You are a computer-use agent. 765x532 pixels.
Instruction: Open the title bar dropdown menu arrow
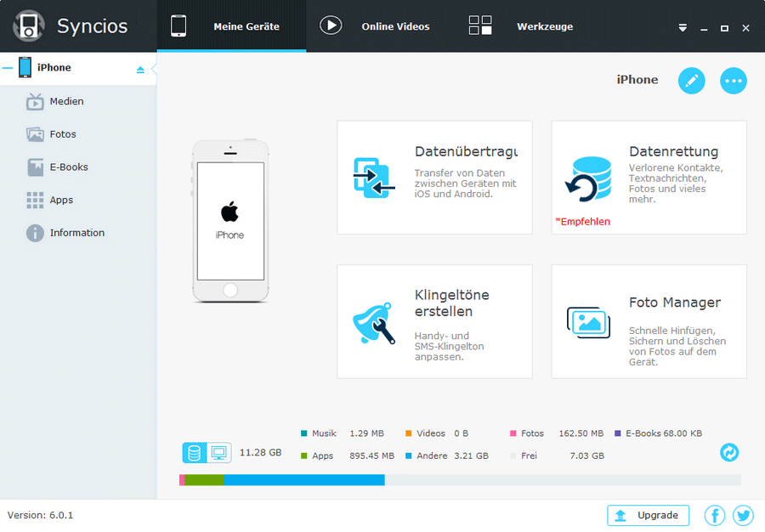[x=683, y=28]
